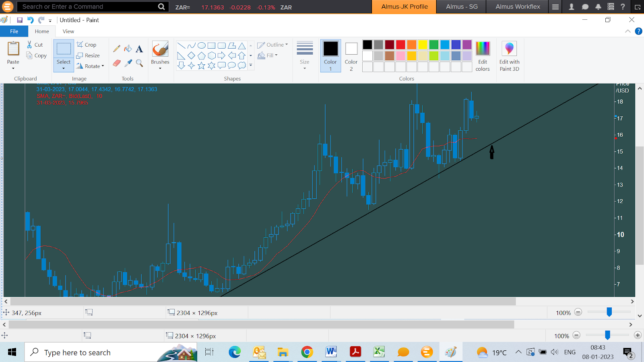The width and height of the screenshot is (644, 362).
Task: Open Excel from taskbar
Action: [x=379, y=352]
